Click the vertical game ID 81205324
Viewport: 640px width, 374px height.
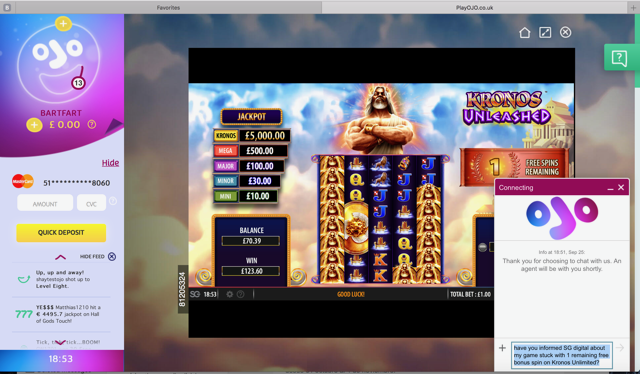pos(182,289)
